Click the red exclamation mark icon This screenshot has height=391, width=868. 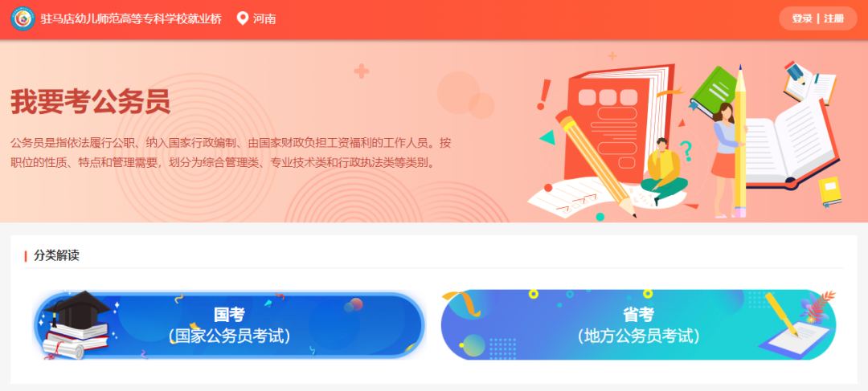click(x=543, y=95)
